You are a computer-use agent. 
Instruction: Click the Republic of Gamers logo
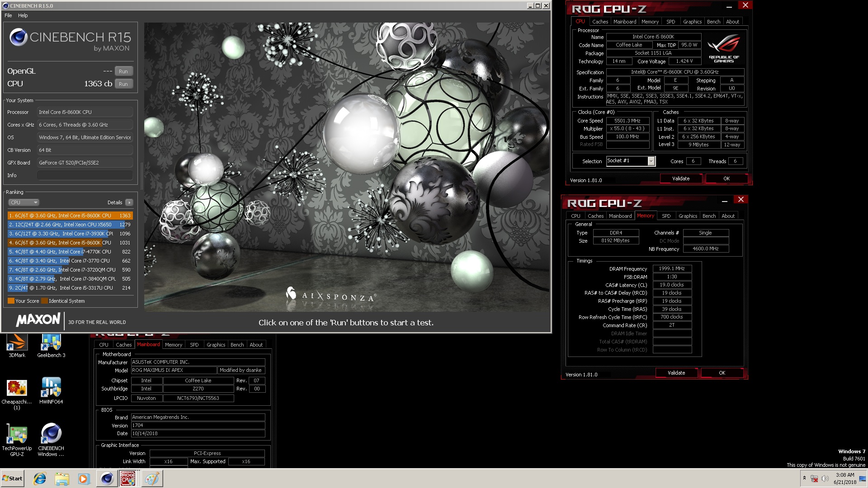724,49
